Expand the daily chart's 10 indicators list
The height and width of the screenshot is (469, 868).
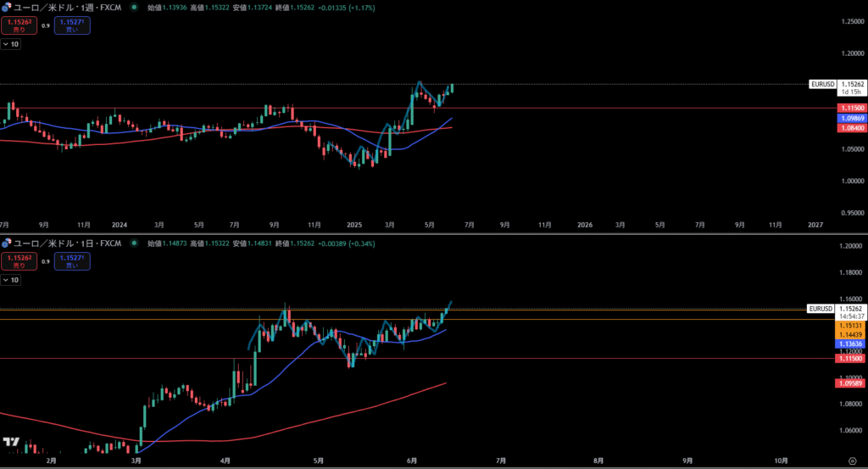(x=10, y=280)
